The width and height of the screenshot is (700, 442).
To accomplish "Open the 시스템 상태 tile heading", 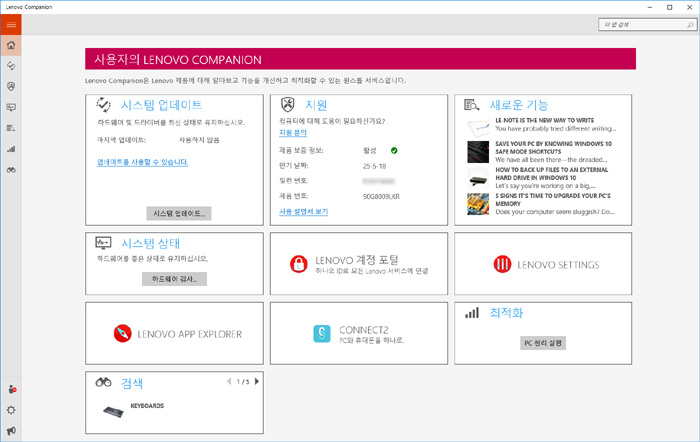I will 150,243.
